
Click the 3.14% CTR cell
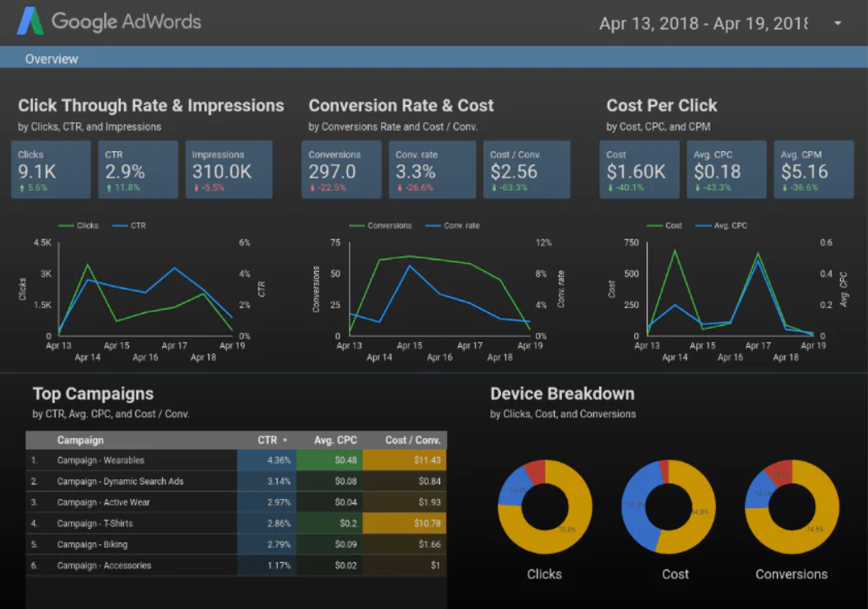point(267,481)
